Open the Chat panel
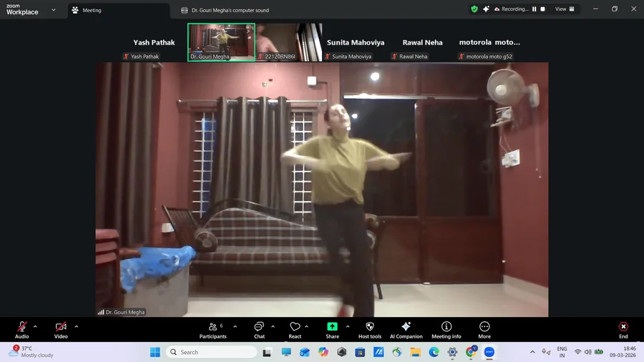644x362 pixels. click(x=259, y=330)
